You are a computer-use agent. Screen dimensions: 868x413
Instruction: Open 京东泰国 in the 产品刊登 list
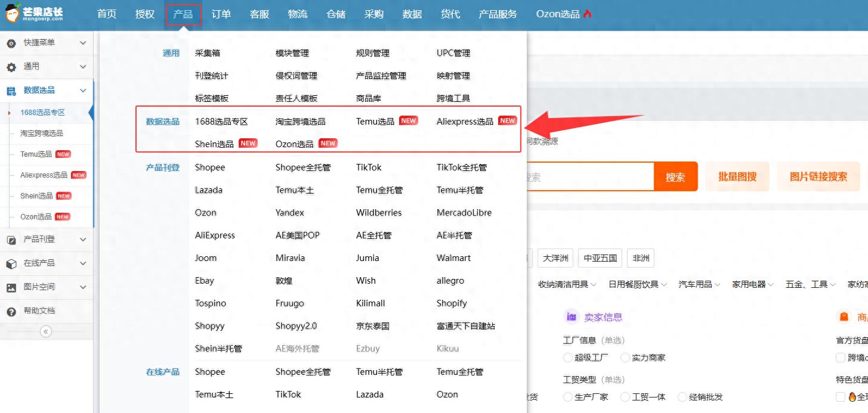click(373, 326)
